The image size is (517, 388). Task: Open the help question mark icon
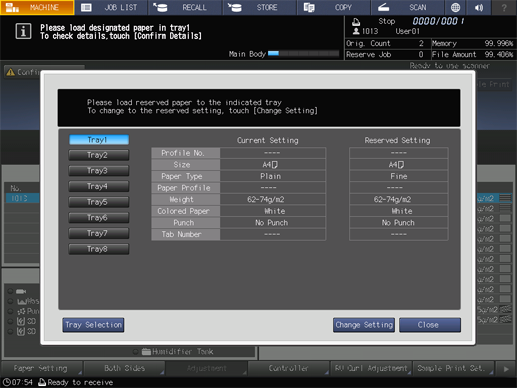[504, 7]
